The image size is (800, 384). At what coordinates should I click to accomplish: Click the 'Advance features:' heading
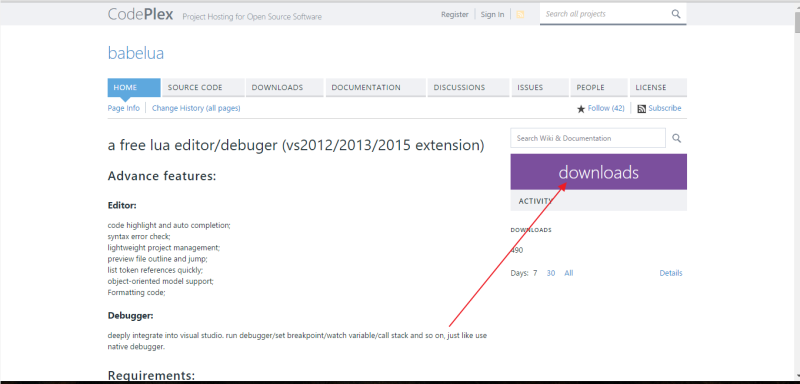162,176
